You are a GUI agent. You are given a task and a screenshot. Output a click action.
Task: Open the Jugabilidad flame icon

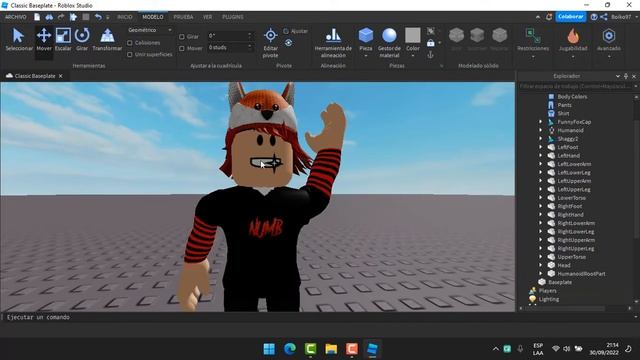point(573,36)
